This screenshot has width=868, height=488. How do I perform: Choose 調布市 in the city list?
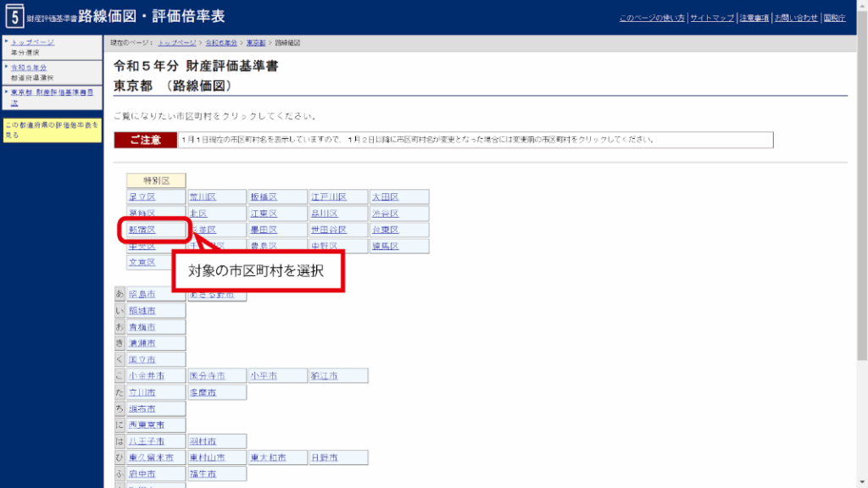(142, 408)
